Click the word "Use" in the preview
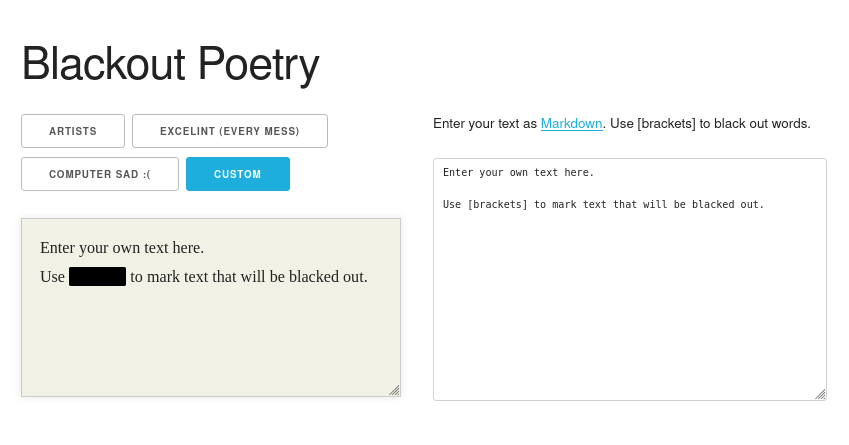The image size is (849, 445). coord(52,277)
